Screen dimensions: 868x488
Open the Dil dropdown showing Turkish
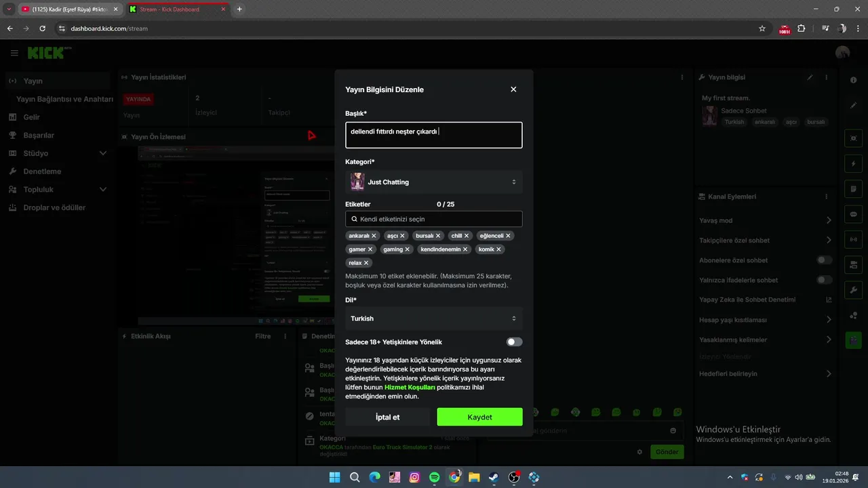tap(434, 319)
